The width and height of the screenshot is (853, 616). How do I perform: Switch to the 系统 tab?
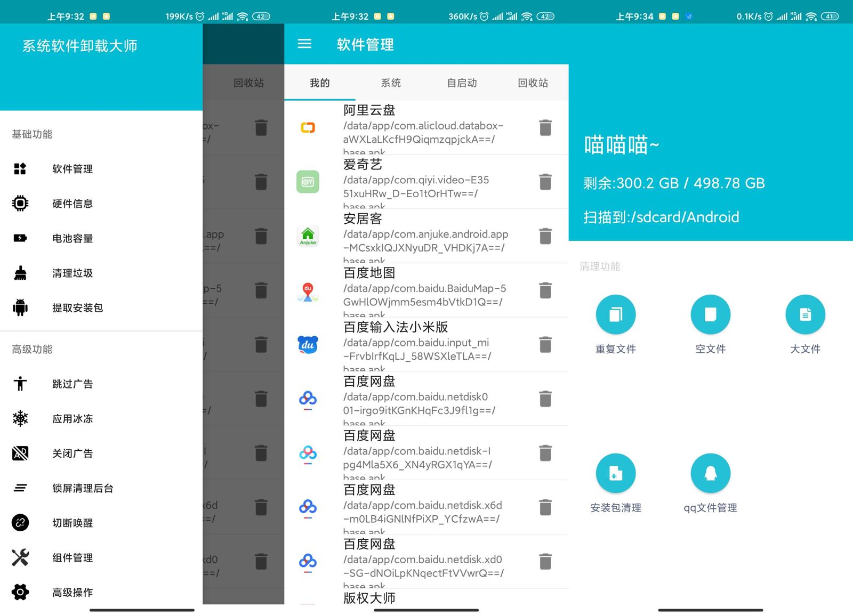tap(391, 83)
